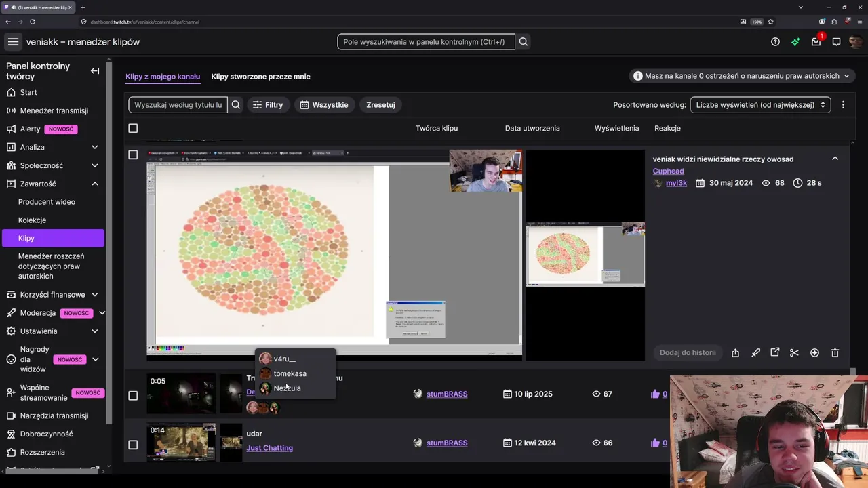Click the search magnifier in top bar
The width and height of the screenshot is (868, 488).
(524, 42)
